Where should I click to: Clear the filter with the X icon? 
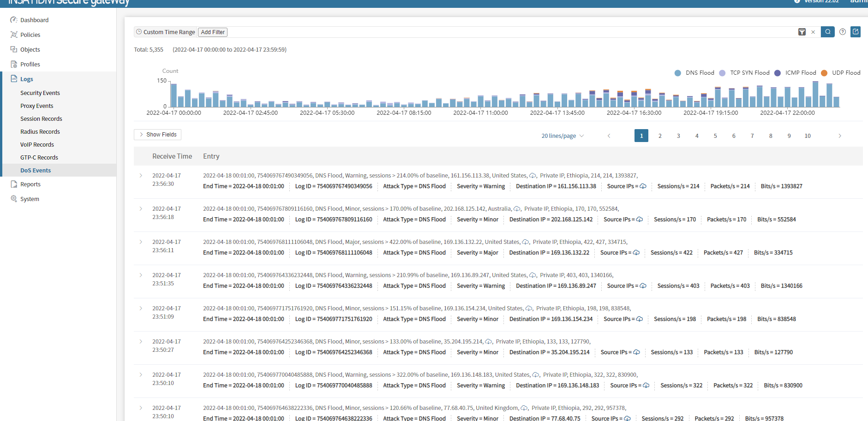pos(813,32)
